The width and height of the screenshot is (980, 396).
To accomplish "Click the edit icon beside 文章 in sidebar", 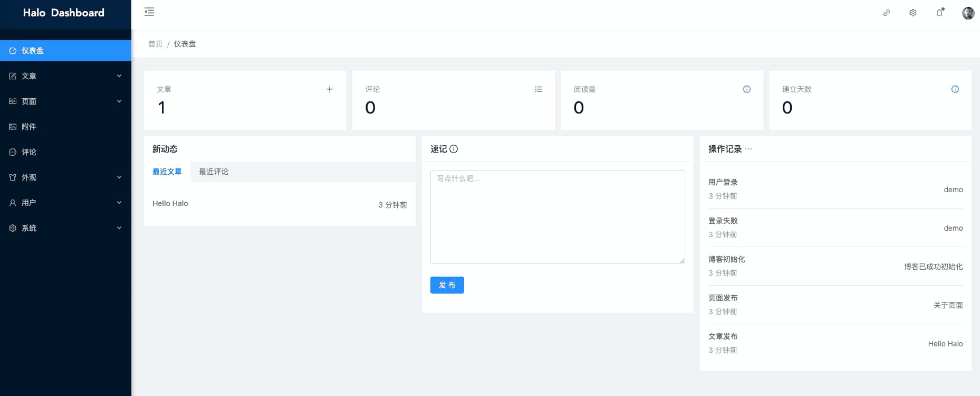I will click(x=13, y=76).
